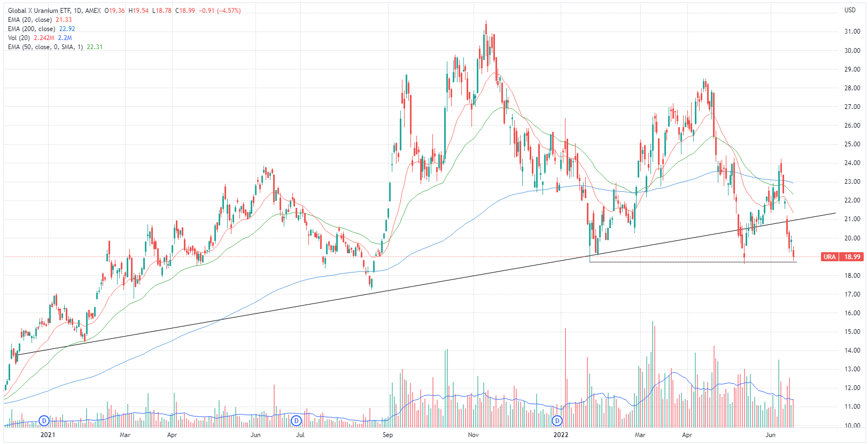
Task: Click the Mar label before 2022 on date axis
Action: coord(125,435)
